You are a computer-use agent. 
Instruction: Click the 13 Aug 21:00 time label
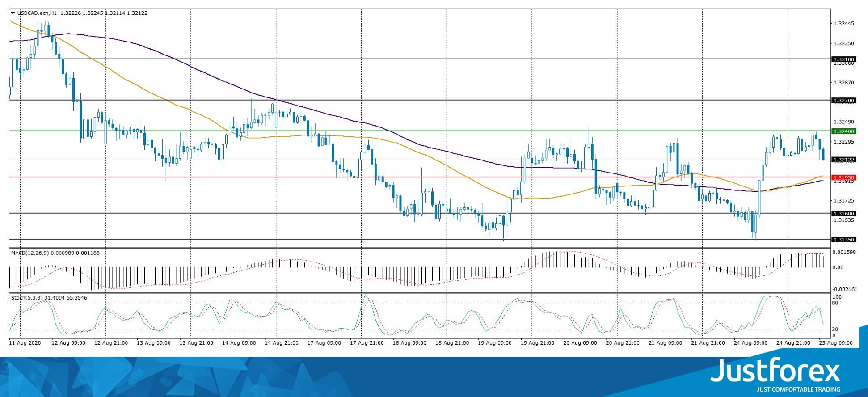[196, 343]
